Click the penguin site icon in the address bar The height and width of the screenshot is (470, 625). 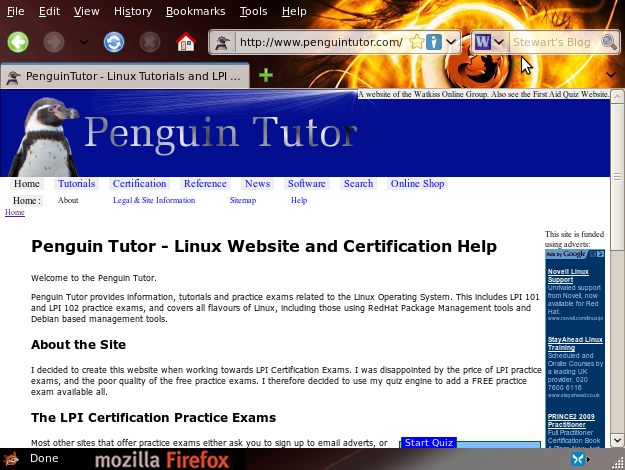coord(222,42)
